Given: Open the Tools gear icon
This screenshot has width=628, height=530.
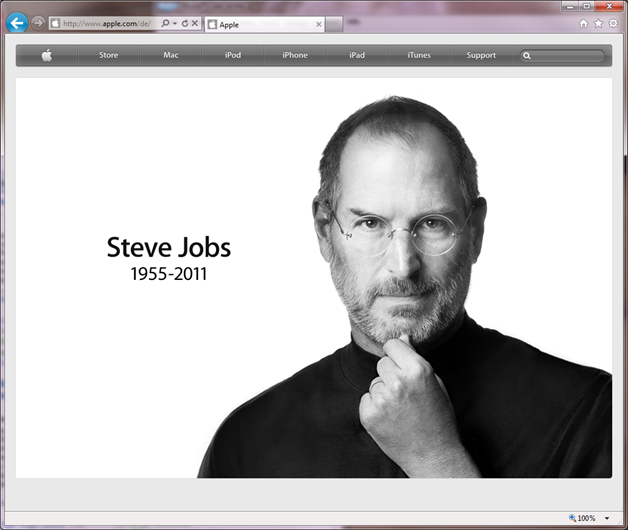Looking at the screenshot, I should click(x=613, y=24).
